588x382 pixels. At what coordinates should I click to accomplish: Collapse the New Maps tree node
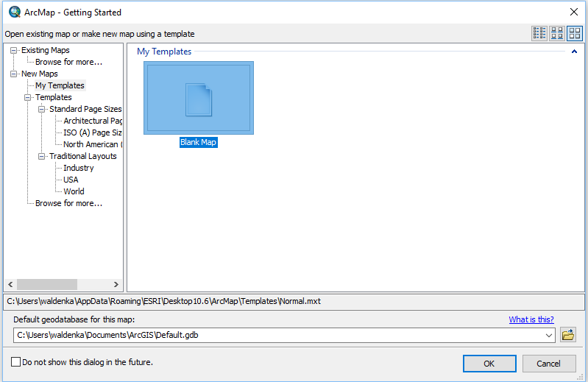click(x=14, y=74)
